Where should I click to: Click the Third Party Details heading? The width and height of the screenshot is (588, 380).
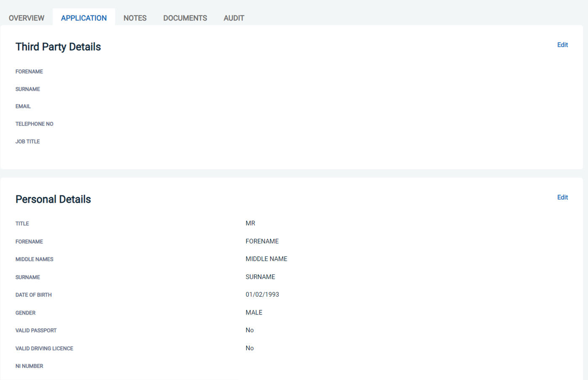[58, 47]
